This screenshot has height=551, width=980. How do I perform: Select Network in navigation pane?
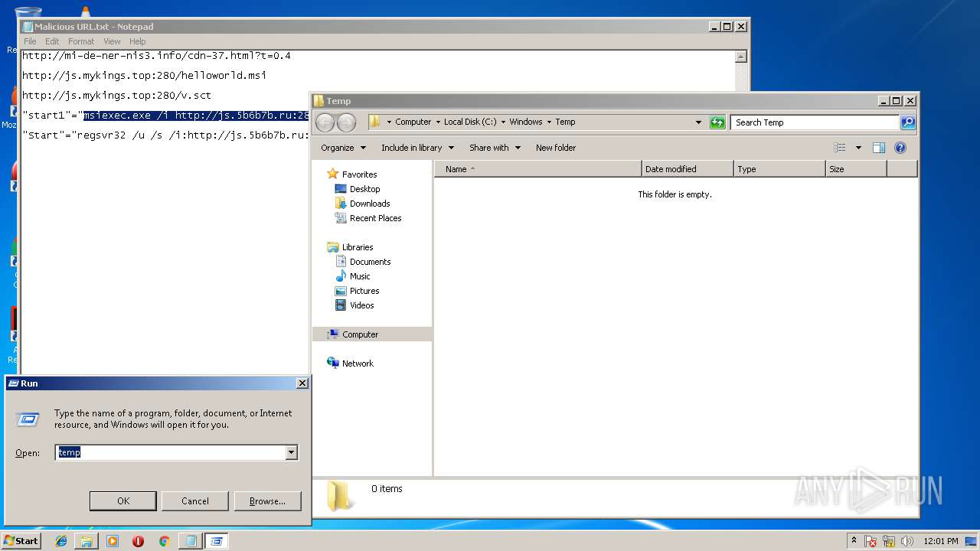[x=358, y=364]
